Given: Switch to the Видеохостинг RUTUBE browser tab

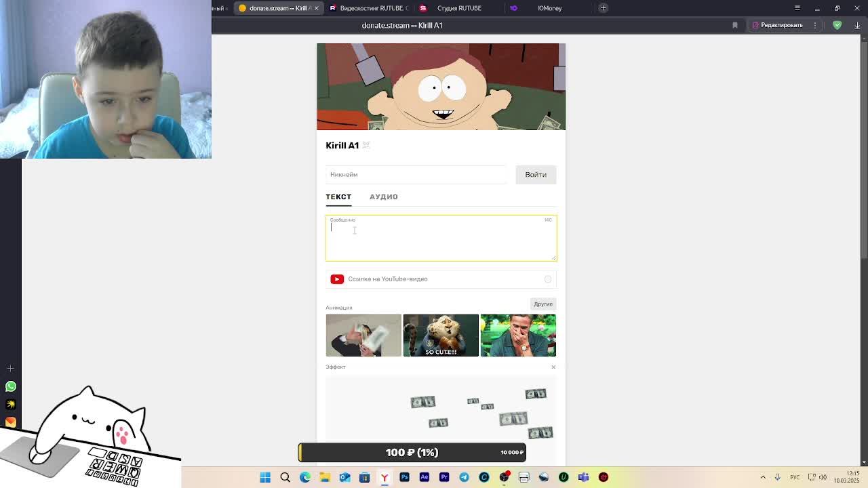Looking at the screenshot, I should (369, 8).
